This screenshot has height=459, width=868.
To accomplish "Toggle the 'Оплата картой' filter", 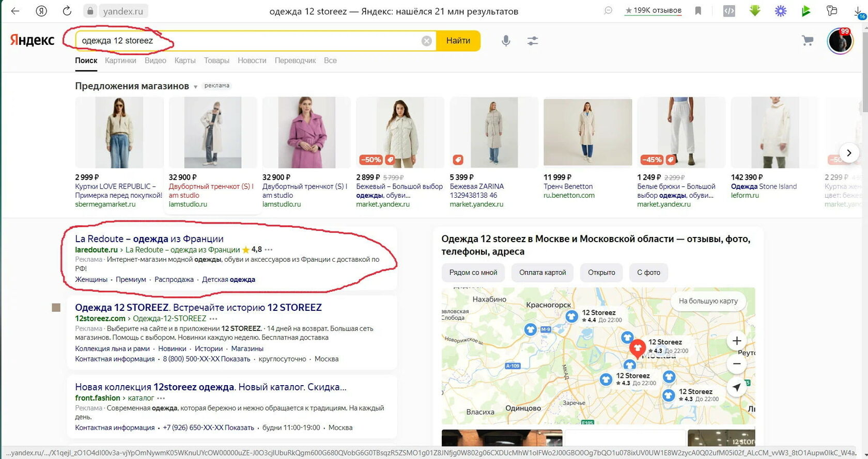I will coord(542,273).
